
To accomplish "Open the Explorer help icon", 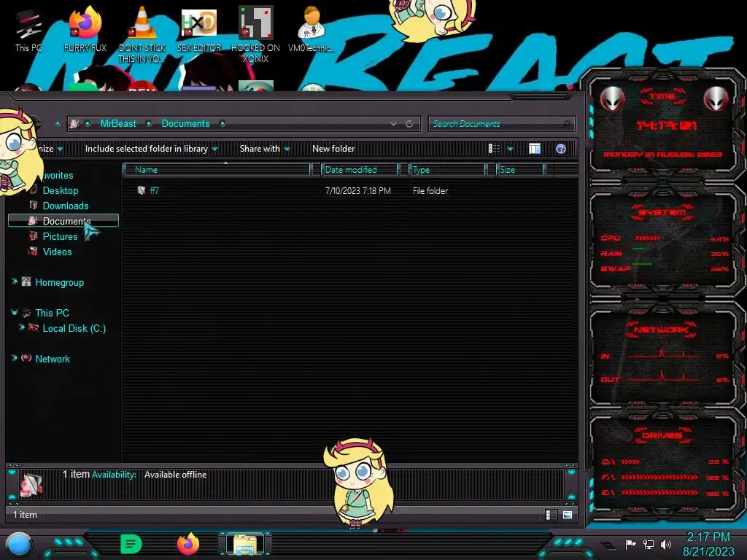I will (561, 149).
